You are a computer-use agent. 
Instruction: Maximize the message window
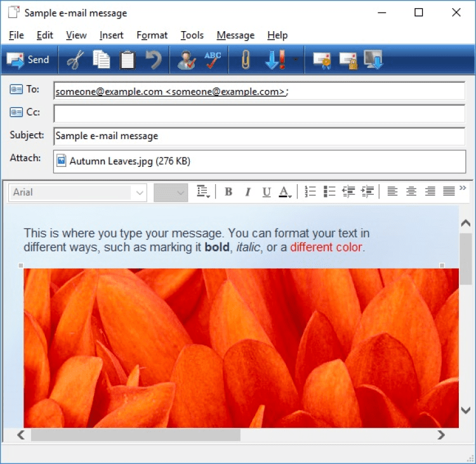(x=419, y=13)
